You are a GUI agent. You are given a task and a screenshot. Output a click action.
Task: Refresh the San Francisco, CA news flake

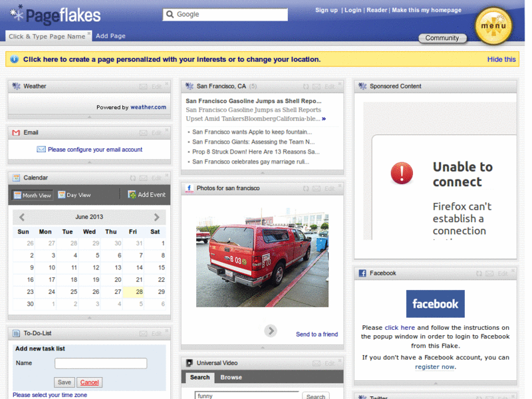306,86
